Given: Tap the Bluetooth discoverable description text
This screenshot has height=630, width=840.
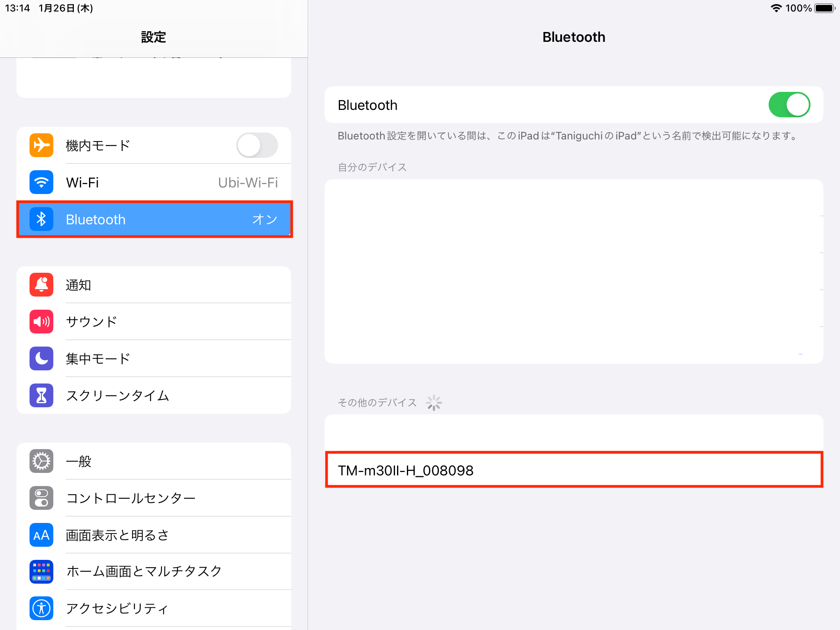Looking at the screenshot, I should tap(567, 136).
